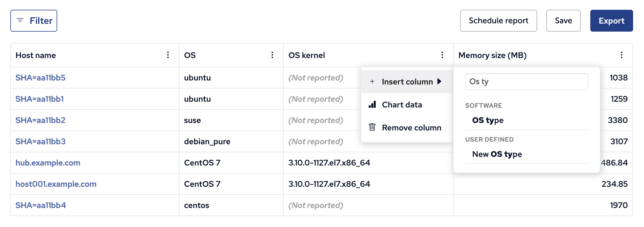This screenshot has height=227, width=644.
Task: Click the trash icon beside Remove column
Action: [x=372, y=127]
